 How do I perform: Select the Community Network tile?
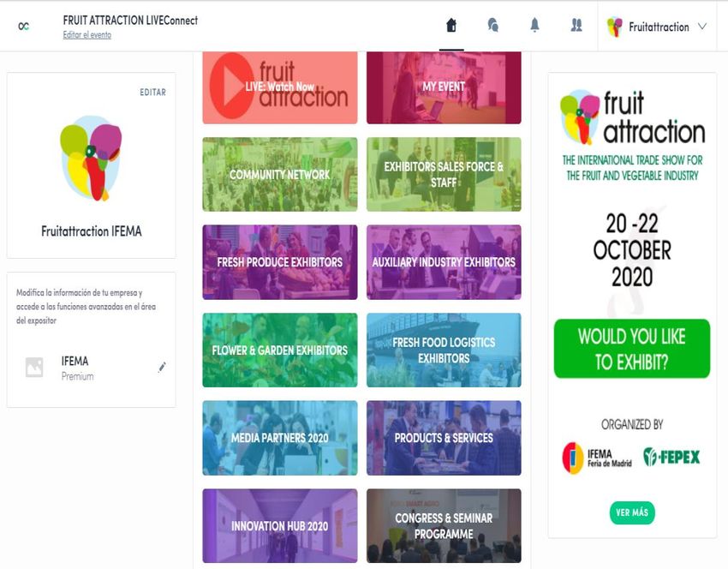(280, 175)
